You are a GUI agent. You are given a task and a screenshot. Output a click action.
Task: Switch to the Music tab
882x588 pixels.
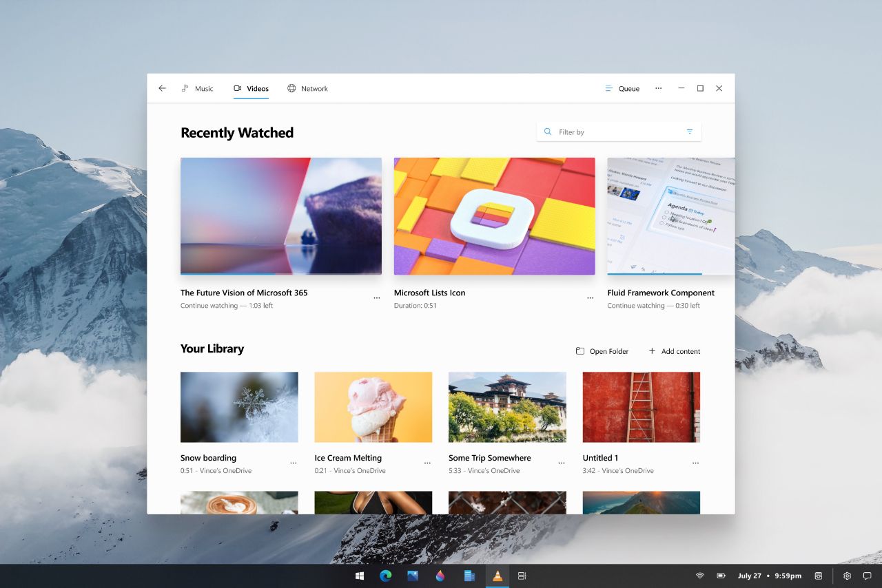pyautogui.click(x=197, y=88)
